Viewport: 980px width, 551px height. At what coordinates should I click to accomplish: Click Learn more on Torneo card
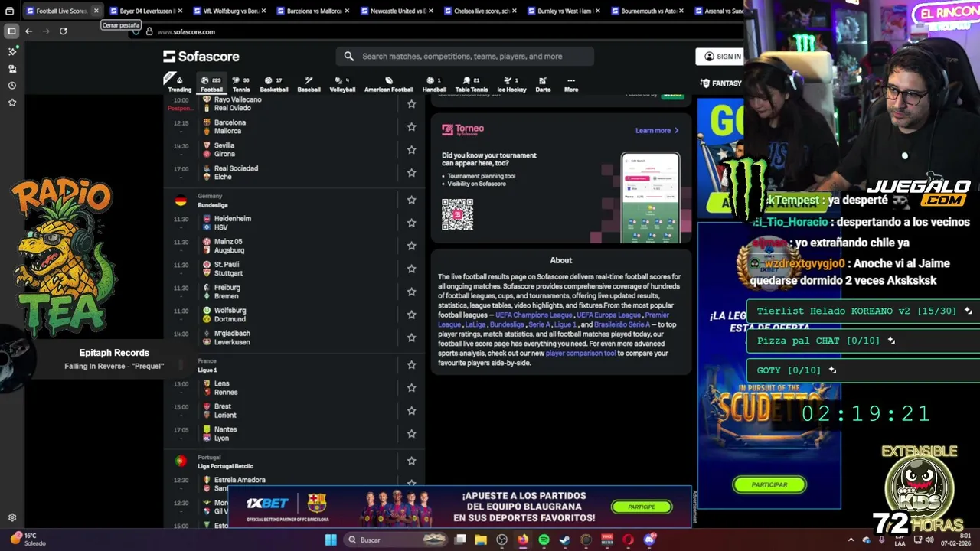tap(657, 130)
